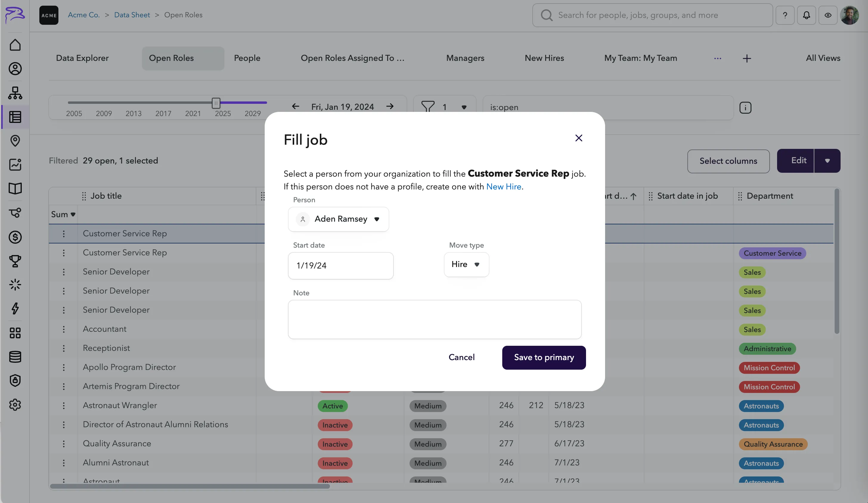Viewport: 868px width, 503px height.
Task: Focus the Start date field
Action: point(341,266)
